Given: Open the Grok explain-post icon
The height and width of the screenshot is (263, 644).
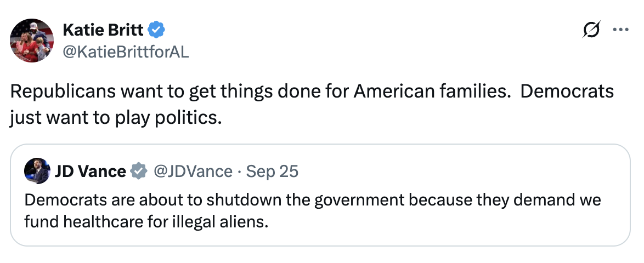Looking at the screenshot, I should coord(592,30).
